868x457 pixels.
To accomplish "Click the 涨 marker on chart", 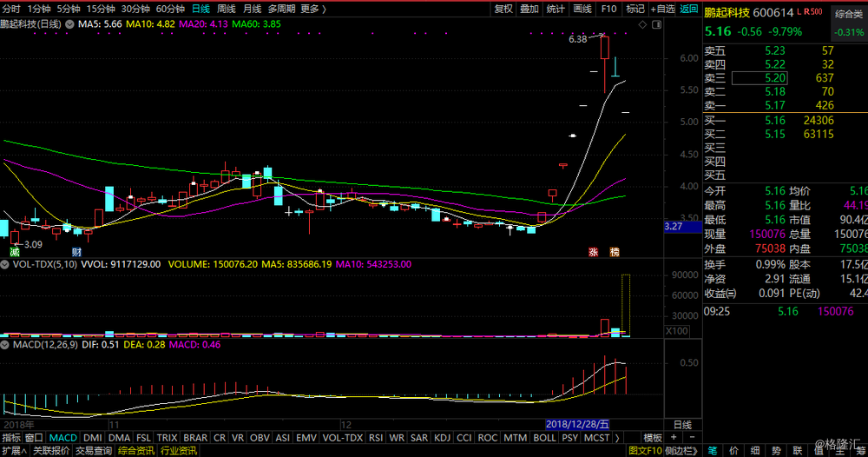I will pyautogui.click(x=594, y=252).
